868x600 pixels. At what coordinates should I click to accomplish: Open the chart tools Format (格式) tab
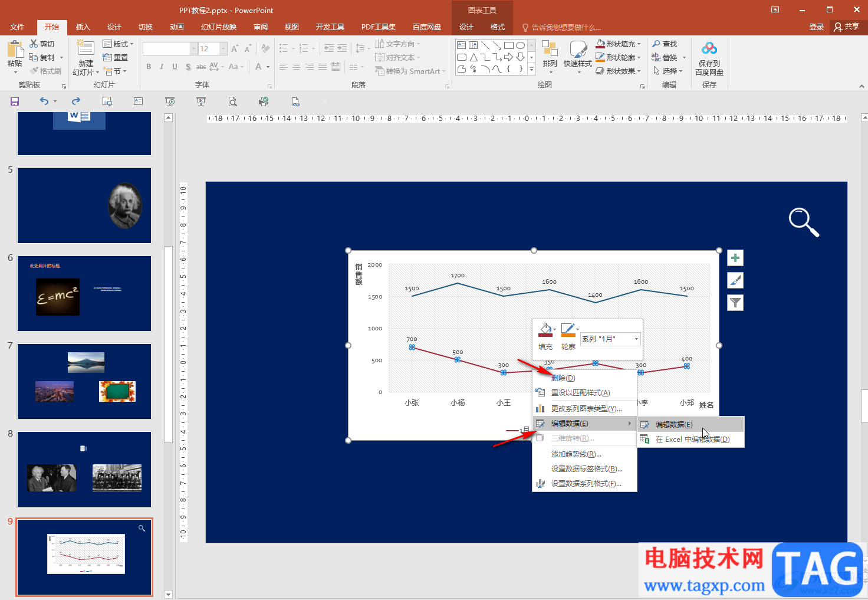[498, 27]
